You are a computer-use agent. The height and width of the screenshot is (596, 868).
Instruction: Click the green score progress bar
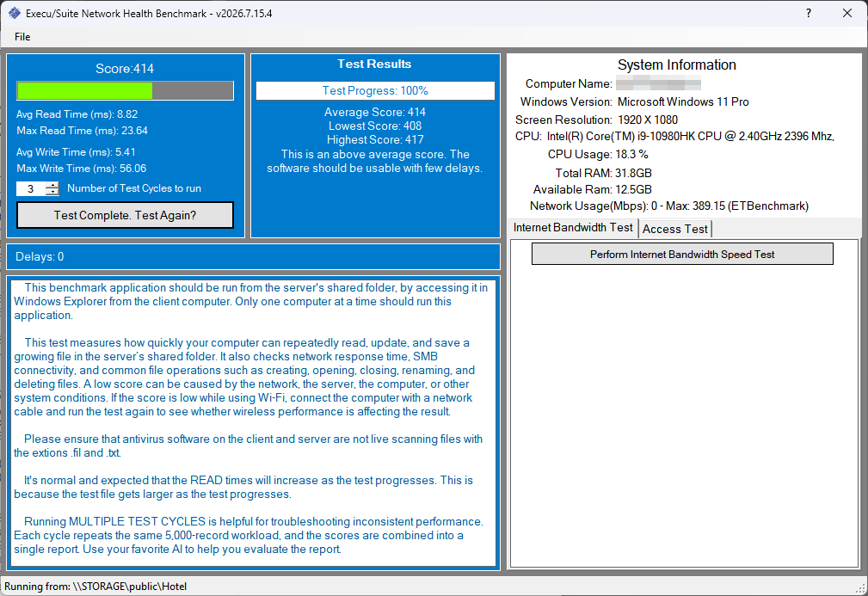(x=125, y=91)
